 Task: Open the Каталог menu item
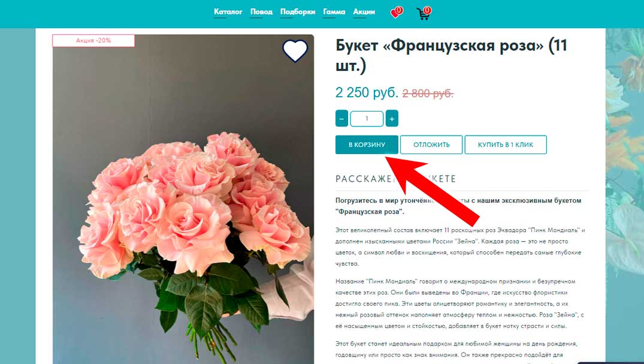pyautogui.click(x=228, y=12)
